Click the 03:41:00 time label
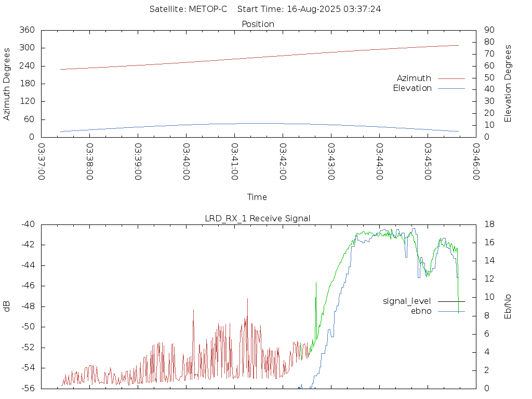The width and height of the screenshot is (532, 399). click(234, 162)
